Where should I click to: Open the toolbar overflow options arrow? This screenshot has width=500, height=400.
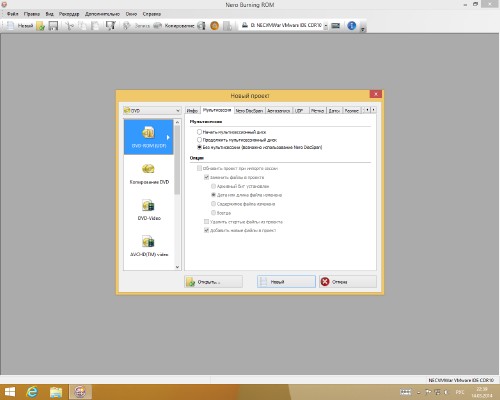point(363,29)
